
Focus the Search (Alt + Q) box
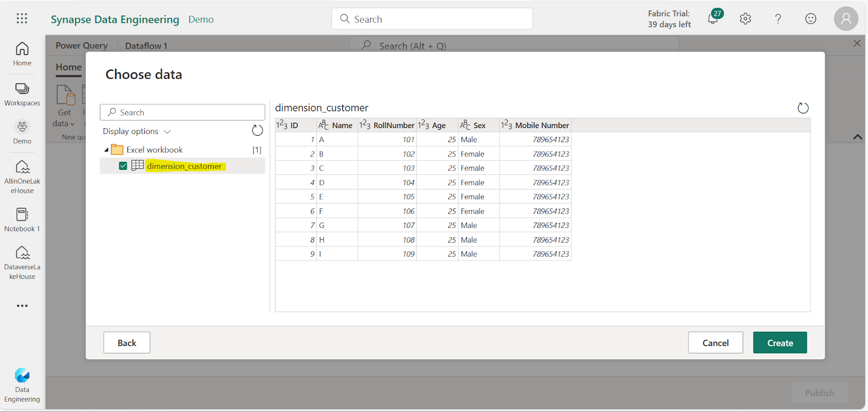pos(514,46)
